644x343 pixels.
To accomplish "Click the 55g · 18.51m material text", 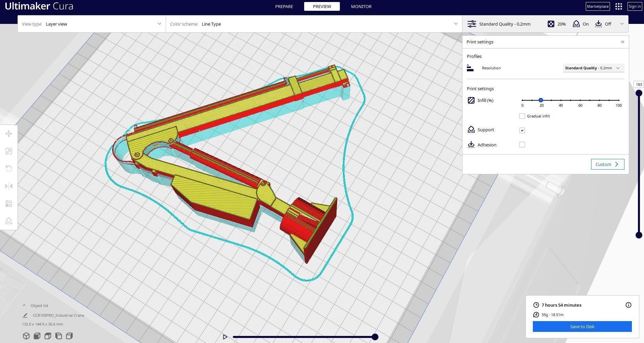I will (552, 315).
